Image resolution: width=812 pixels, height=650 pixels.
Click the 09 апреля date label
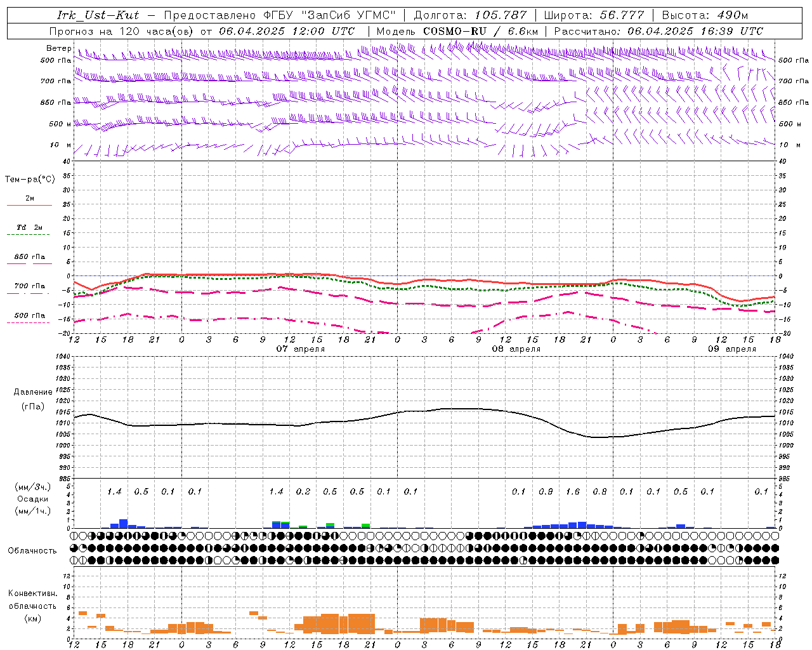(x=732, y=349)
